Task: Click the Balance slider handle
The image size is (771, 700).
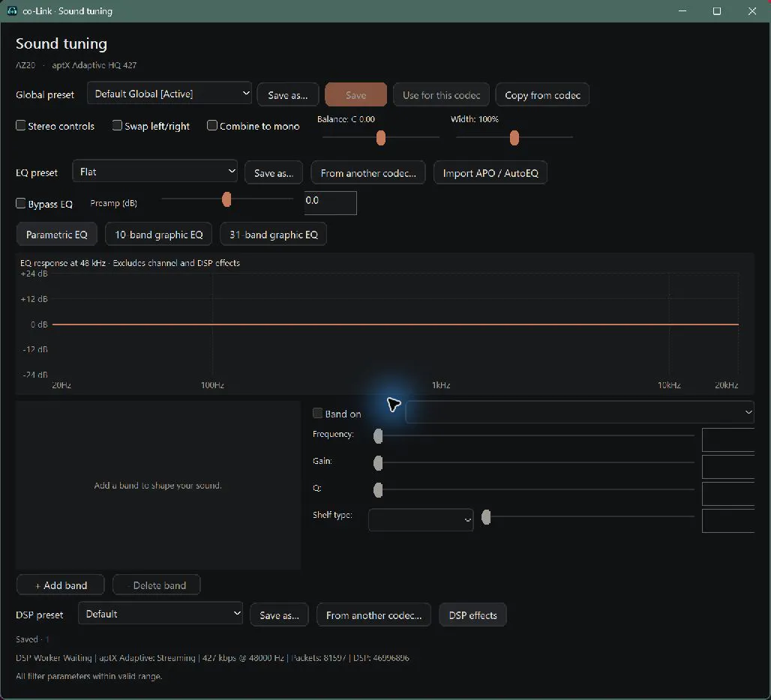Action: [x=380, y=138]
